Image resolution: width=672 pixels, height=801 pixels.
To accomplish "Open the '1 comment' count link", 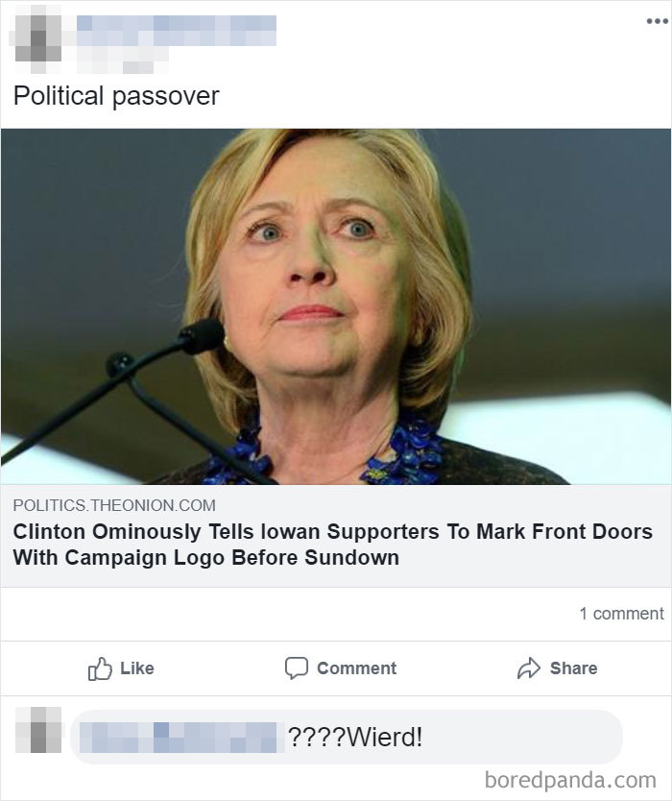I will pos(621,614).
